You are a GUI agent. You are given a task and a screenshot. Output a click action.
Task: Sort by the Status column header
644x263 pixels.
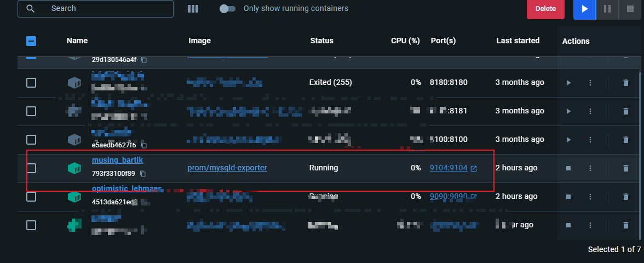[x=322, y=41]
